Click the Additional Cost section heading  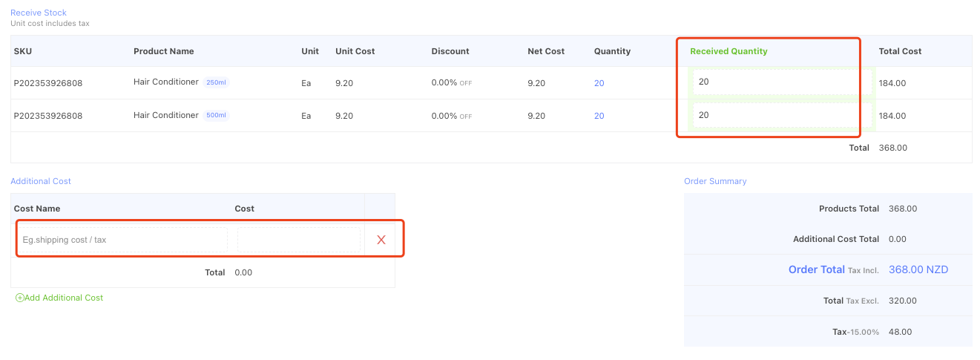[41, 181]
